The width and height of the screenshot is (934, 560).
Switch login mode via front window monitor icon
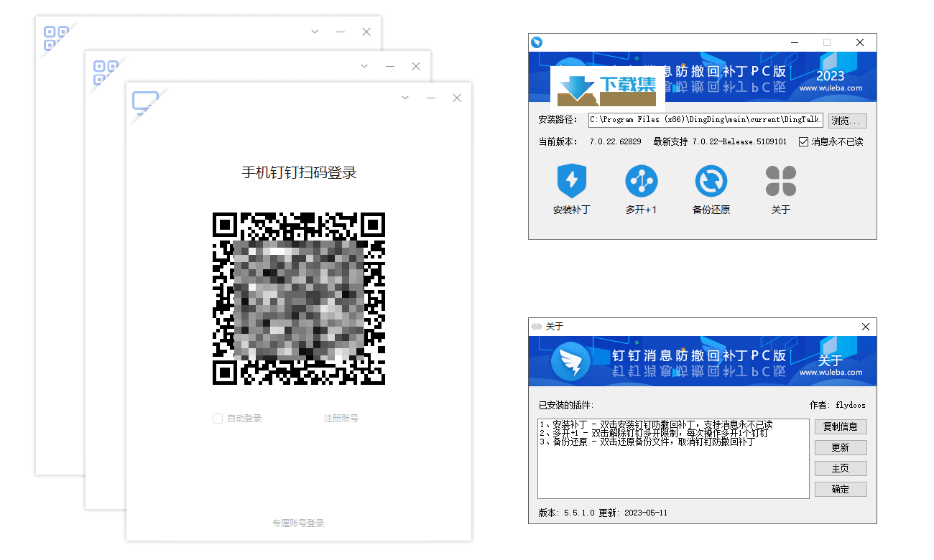(145, 103)
